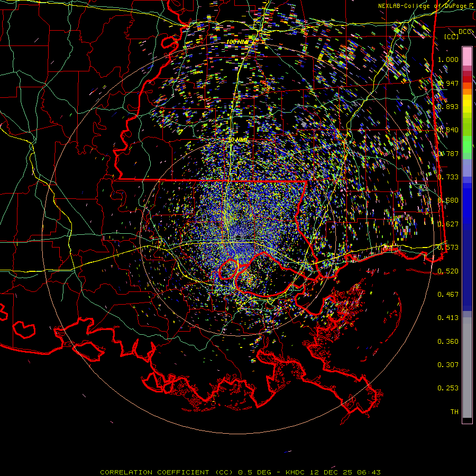Click the 1.000 value on the color scale
476x476 pixels.
(448, 59)
